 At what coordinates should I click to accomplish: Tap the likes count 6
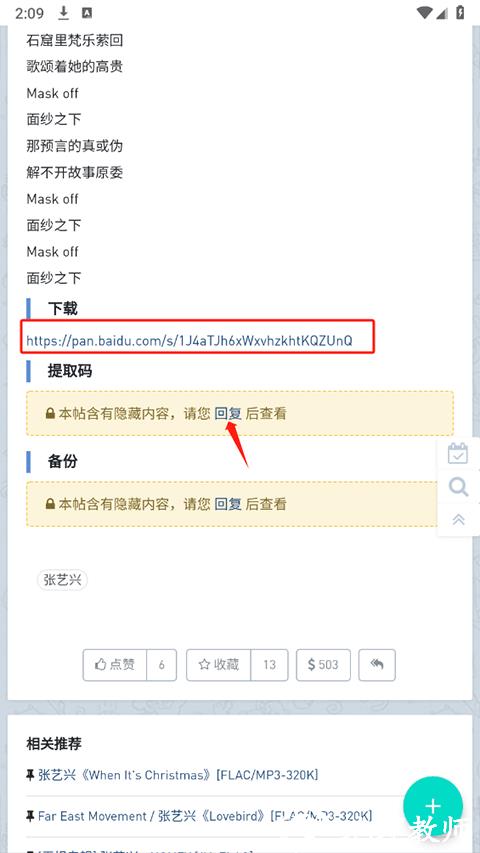[162, 665]
